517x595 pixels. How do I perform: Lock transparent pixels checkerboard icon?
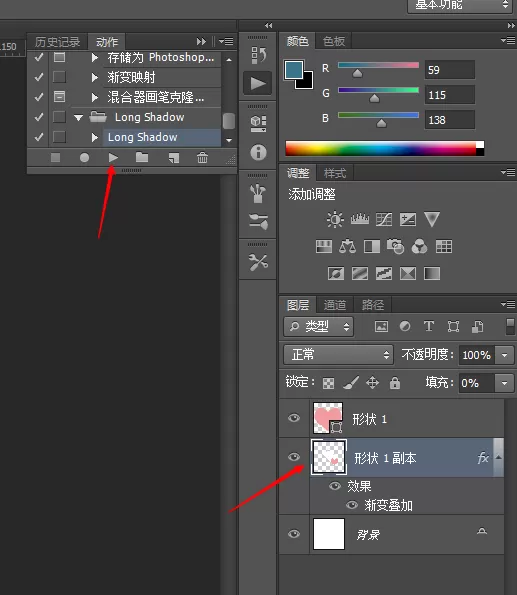[328, 383]
